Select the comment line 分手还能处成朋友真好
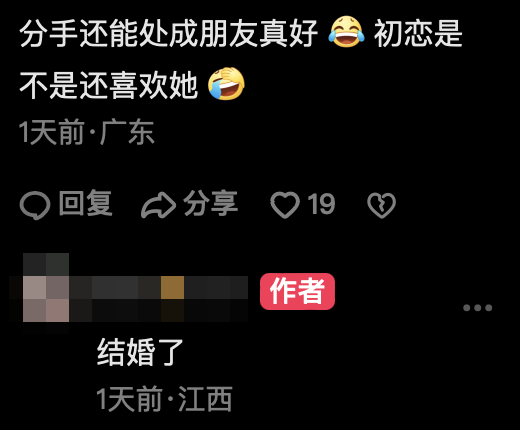 [168, 33]
